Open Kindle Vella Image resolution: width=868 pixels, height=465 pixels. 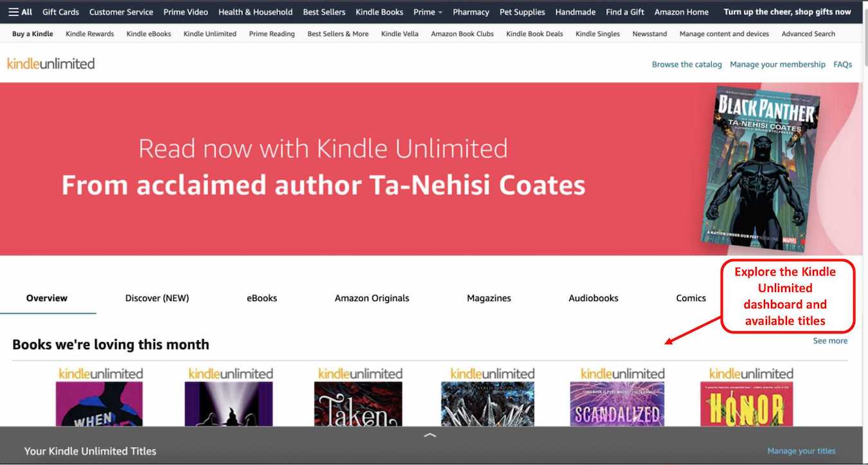(x=400, y=33)
